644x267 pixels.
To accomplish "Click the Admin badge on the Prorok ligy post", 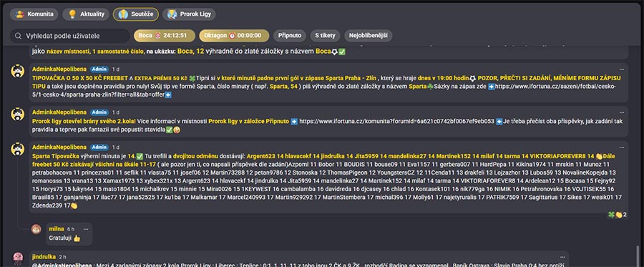I will point(99,112).
